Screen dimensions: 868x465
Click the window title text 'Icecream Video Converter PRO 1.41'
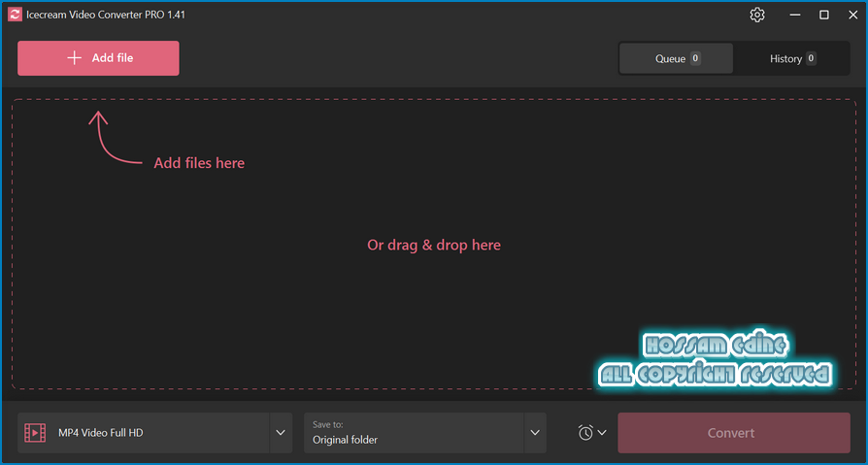(x=106, y=15)
